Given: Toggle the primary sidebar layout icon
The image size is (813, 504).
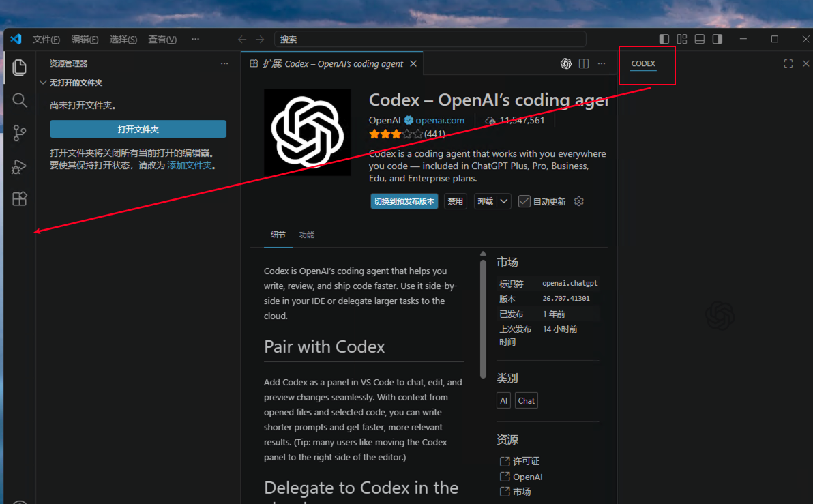Looking at the screenshot, I should pos(664,39).
